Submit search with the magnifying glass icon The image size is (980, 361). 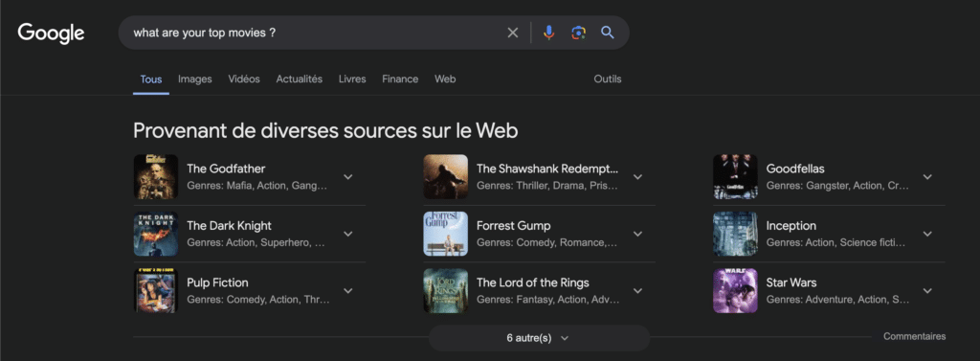[608, 33]
